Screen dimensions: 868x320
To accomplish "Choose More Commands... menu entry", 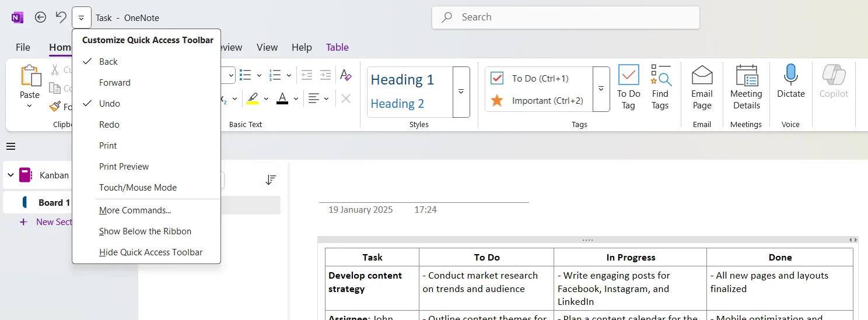I will (146, 210).
